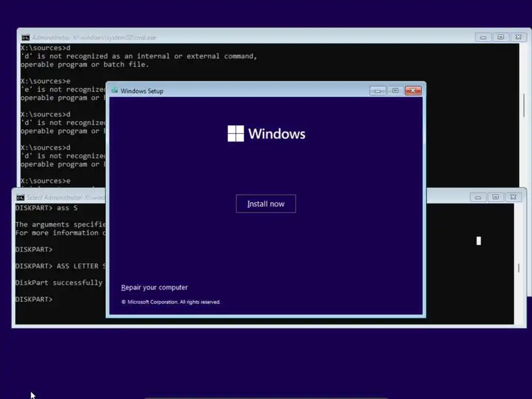Click the top cmd window scrollbar thumb

(x=524, y=105)
